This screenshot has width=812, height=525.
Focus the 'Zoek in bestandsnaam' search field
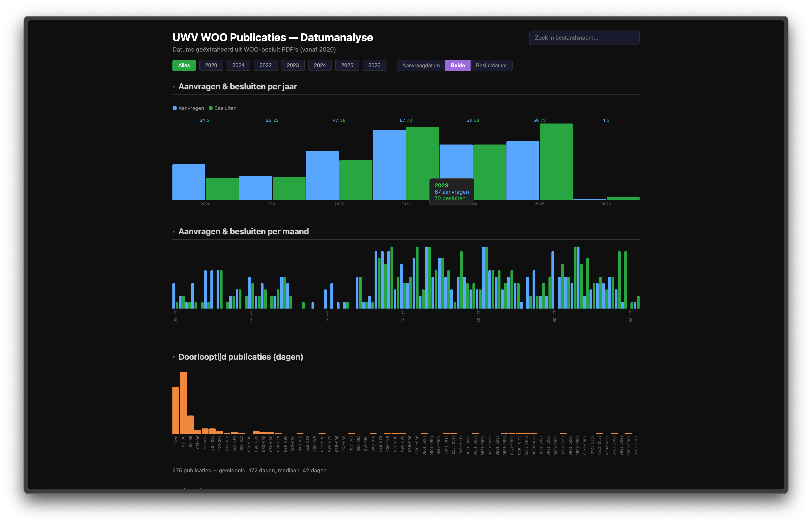[584, 38]
